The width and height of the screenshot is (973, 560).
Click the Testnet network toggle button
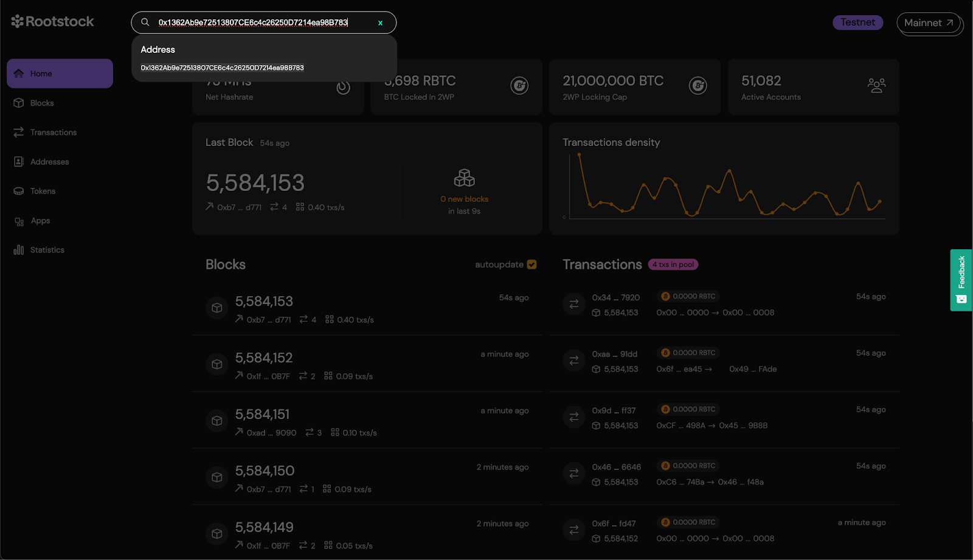857,22
